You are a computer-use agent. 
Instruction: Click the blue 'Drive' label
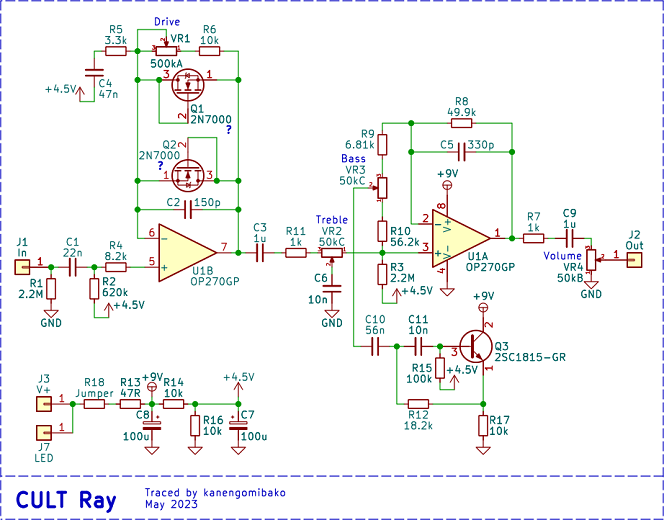[x=167, y=22]
